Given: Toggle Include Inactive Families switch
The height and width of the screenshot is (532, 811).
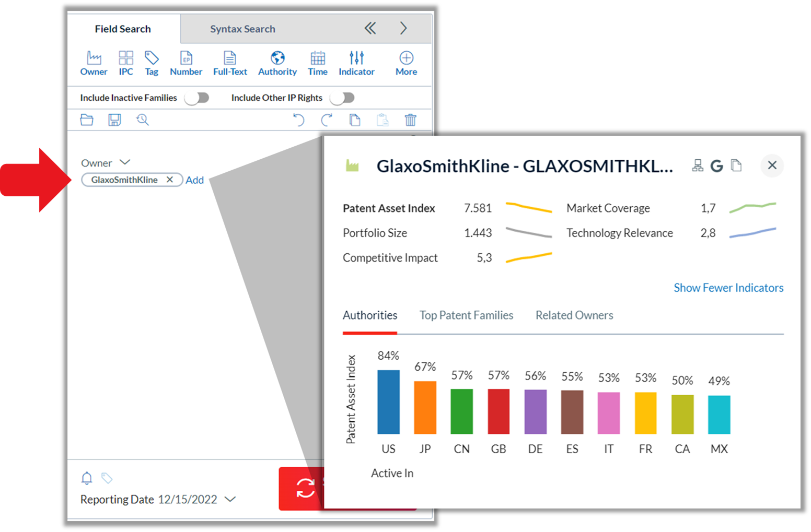Looking at the screenshot, I should click(197, 98).
